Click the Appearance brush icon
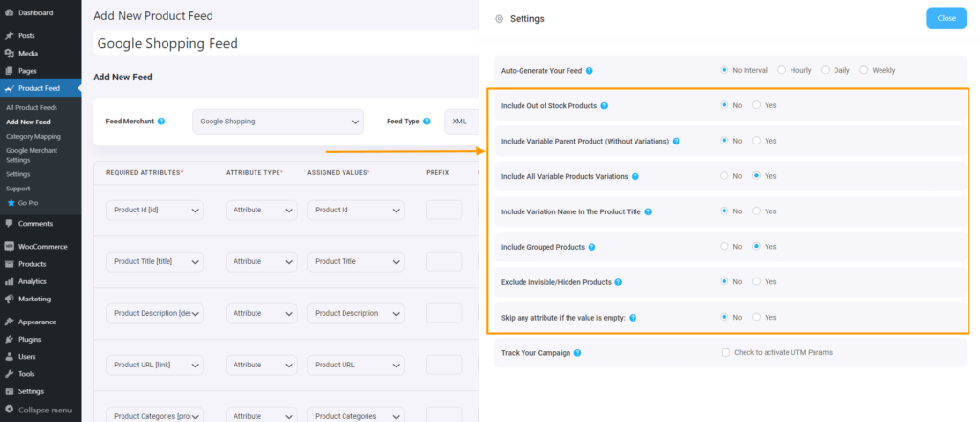The image size is (980, 422). point(10,322)
